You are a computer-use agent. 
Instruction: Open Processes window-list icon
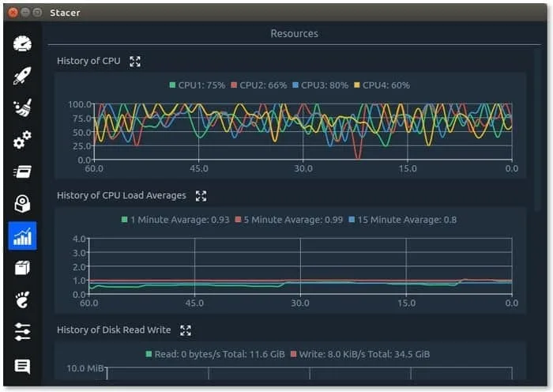[22, 171]
